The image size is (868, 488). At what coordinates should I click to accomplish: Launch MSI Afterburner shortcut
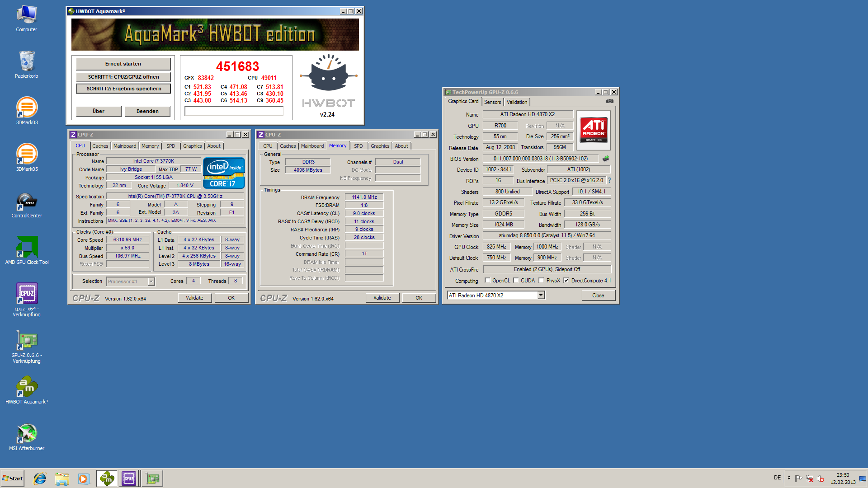(x=27, y=437)
